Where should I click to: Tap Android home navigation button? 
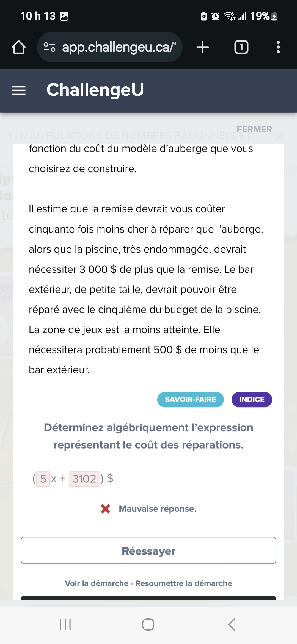[148, 624]
